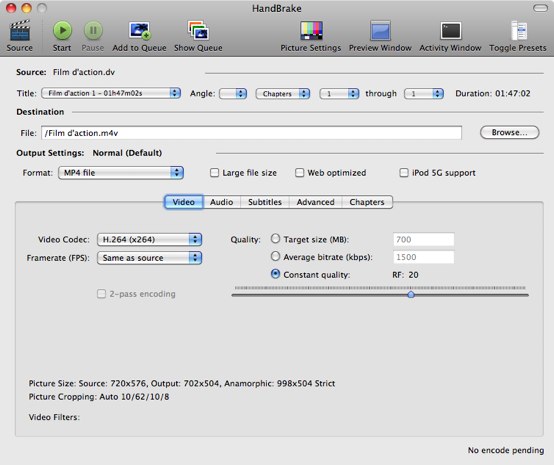
Task: Select Constant quality radio button
Action: click(275, 274)
